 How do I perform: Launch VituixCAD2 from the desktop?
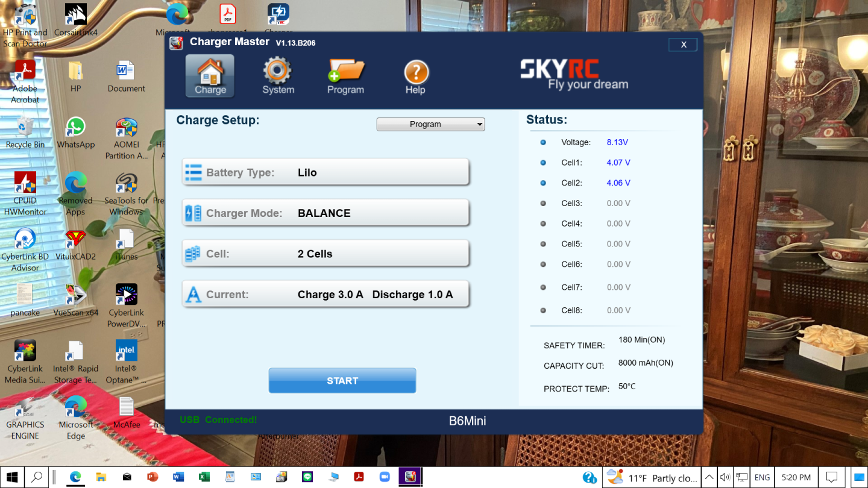coord(75,245)
